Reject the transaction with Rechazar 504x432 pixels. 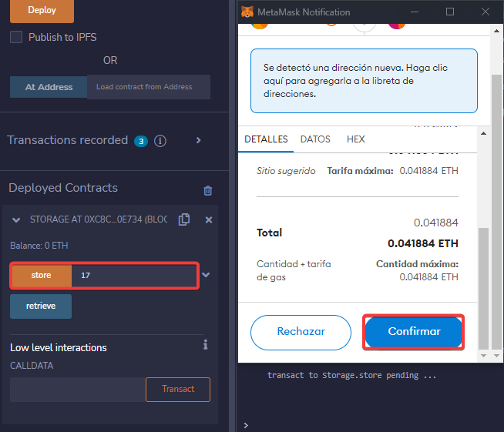(301, 332)
